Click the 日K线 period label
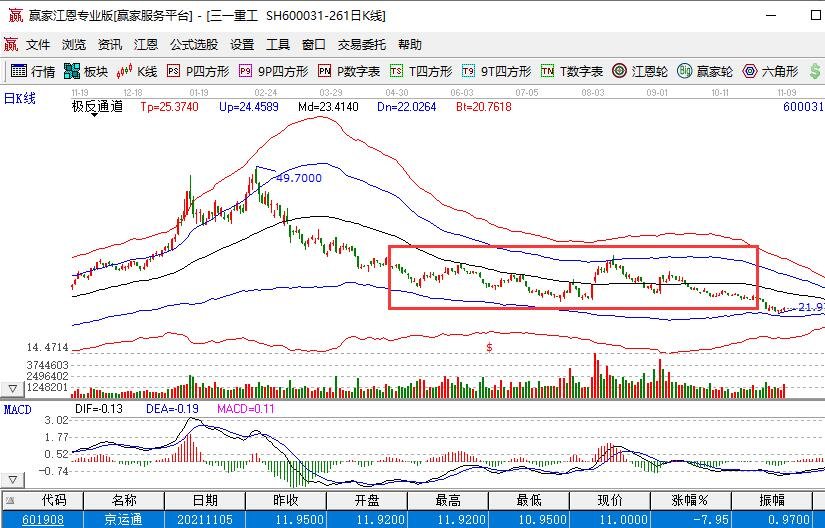This screenshot has height=528, width=825. (x=20, y=98)
